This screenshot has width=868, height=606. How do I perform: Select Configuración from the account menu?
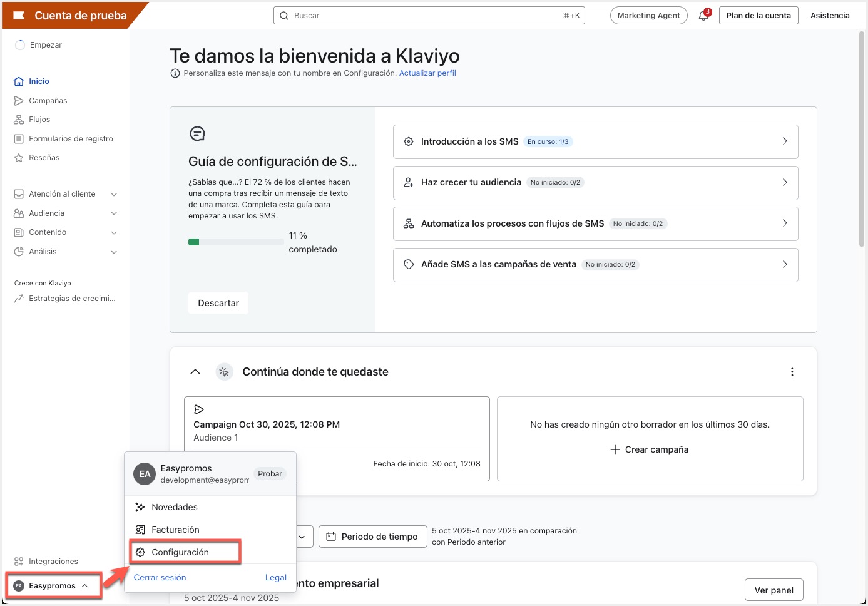tap(180, 552)
